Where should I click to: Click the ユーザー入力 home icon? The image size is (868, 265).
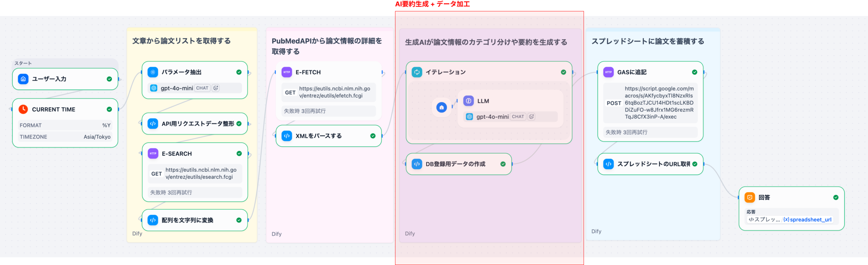[23, 79]
